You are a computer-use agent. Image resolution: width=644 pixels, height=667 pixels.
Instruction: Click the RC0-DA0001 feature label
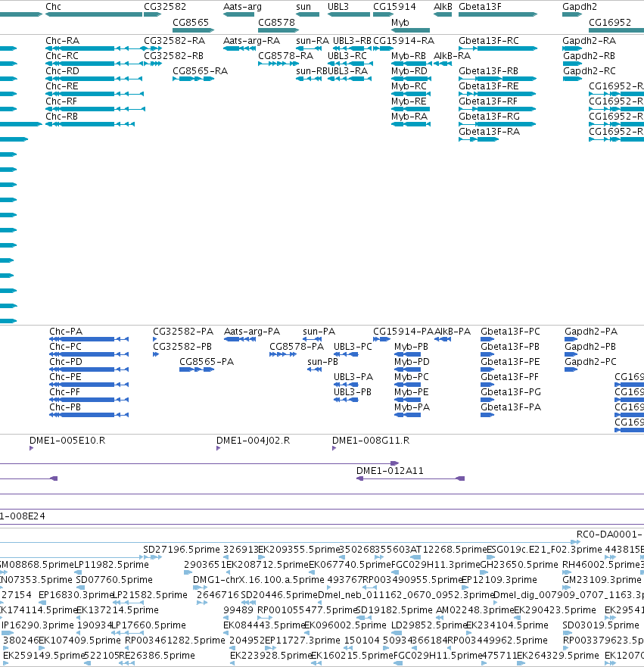pyautogui.click(x=609, y=535)
